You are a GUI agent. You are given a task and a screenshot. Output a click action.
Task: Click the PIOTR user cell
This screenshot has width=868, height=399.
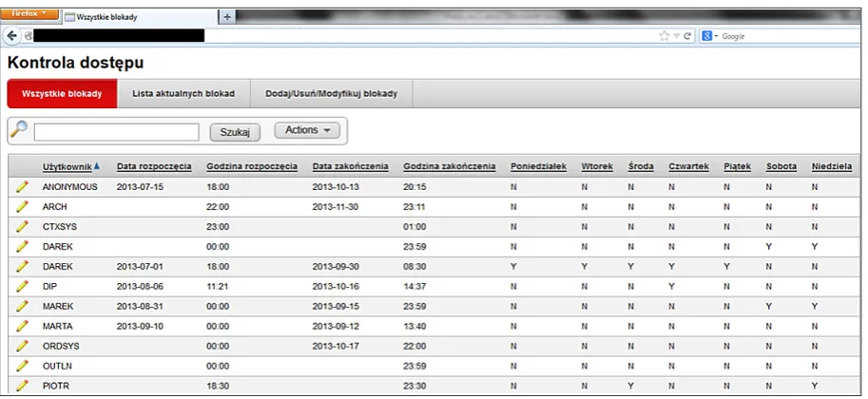56,387
